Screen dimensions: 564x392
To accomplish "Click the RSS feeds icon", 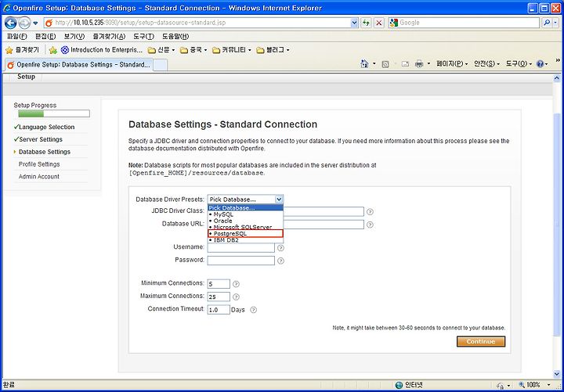I will tap(385, 64).
